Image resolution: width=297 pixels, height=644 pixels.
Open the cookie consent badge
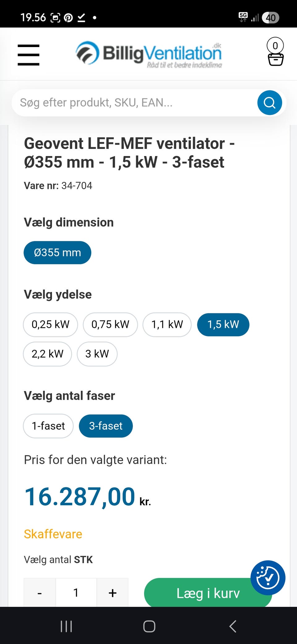pos(268,577)
